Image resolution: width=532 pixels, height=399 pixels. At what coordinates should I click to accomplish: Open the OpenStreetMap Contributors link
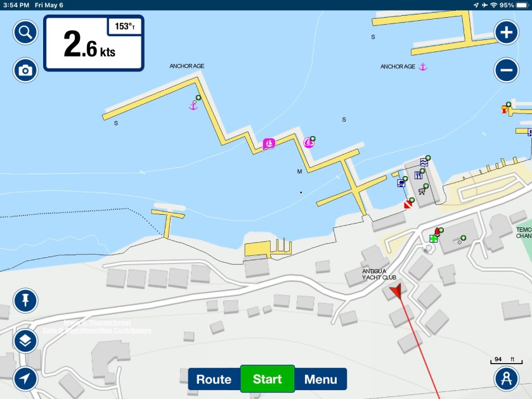(108, 330)
